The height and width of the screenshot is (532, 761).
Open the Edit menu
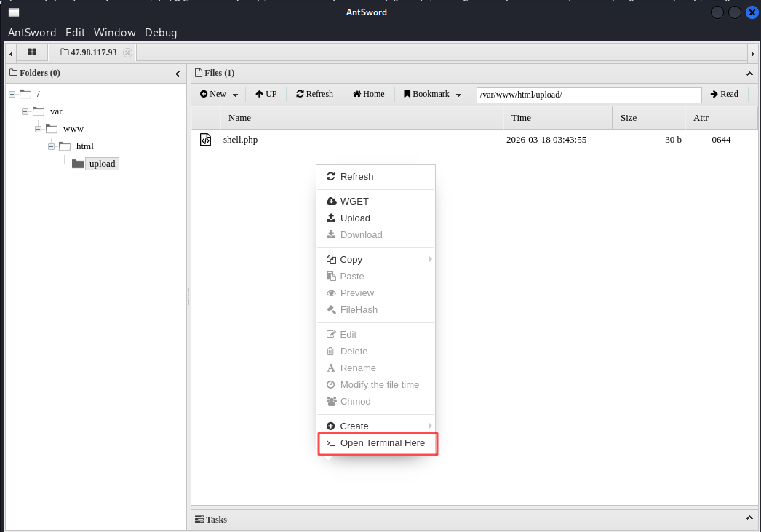coord(75,33)
